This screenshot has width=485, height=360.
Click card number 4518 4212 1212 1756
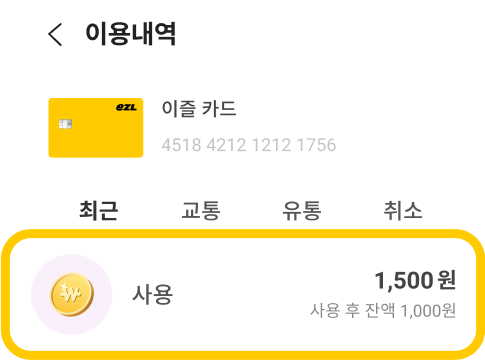tap(249, 145)
